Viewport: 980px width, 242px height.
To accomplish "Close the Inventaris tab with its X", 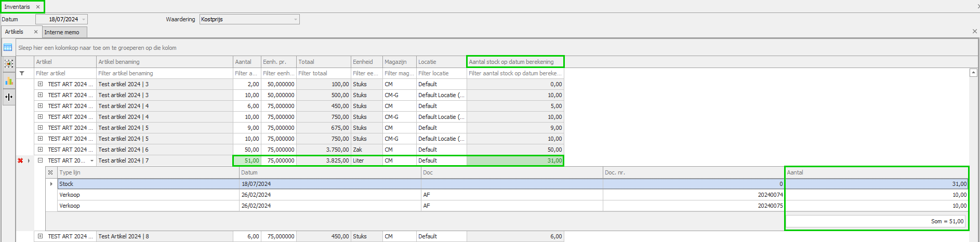I will tap(38, 7).
